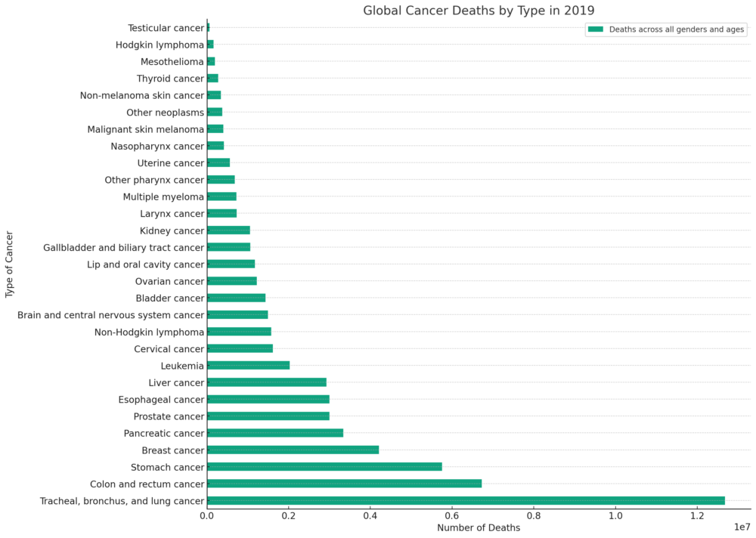Screen dimensions: 756x538
Task: Click the x-axis tick value 1.0
Action: point(615,515)
